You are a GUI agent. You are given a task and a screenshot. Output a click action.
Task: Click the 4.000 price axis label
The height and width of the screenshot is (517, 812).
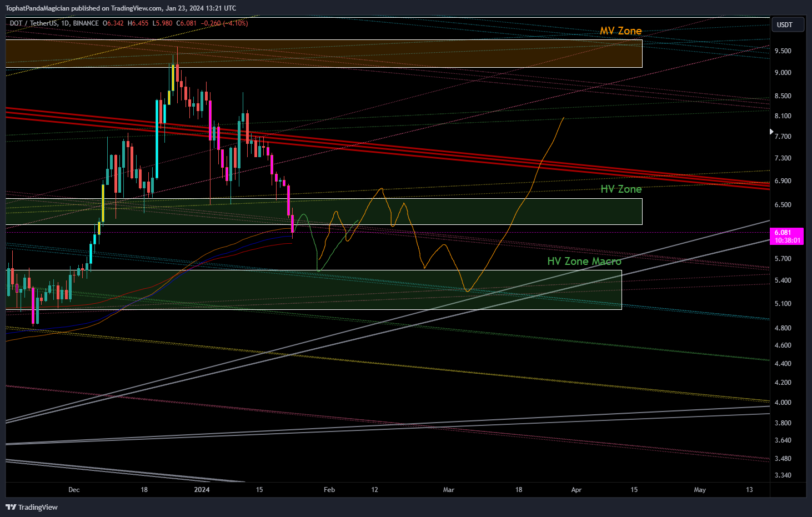click(x=783, y=403)
